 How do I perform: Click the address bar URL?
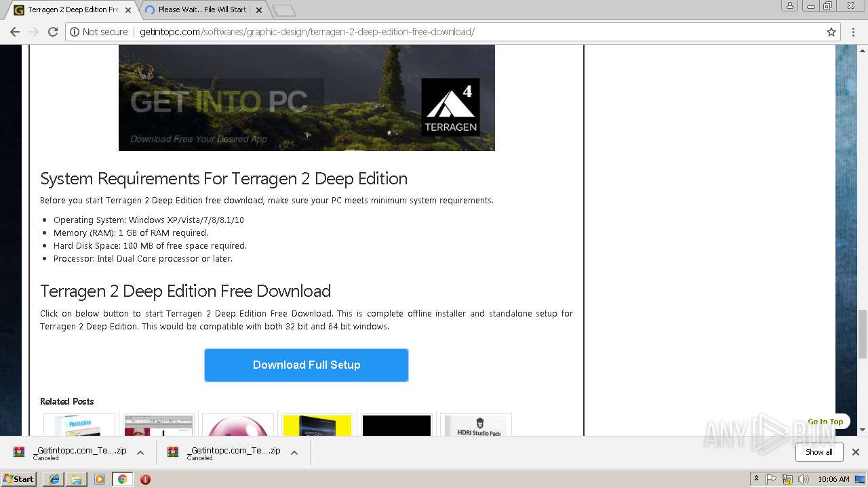point(307,32)
